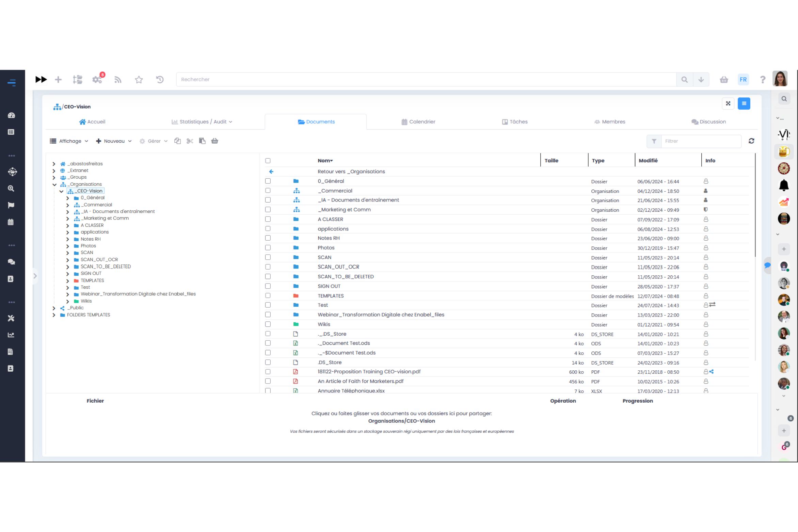Click the refresh icon beside Filtrer field
798x532 pixels.
751,141
